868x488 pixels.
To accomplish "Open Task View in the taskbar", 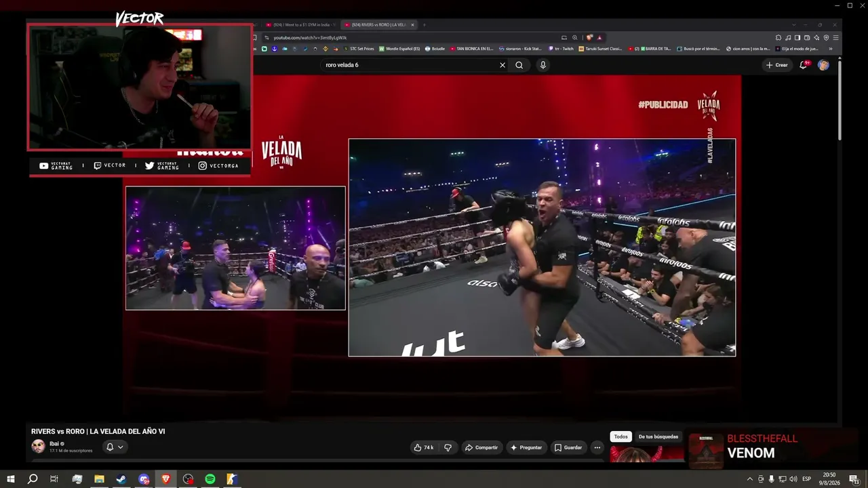I will (54, 479).
